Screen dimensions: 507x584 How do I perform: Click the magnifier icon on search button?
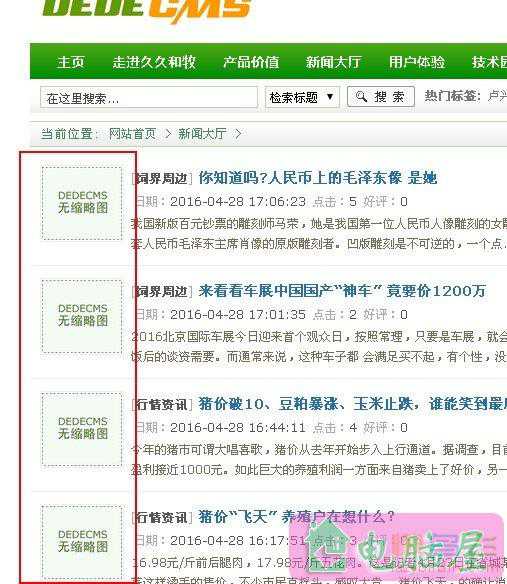(361, 96)
